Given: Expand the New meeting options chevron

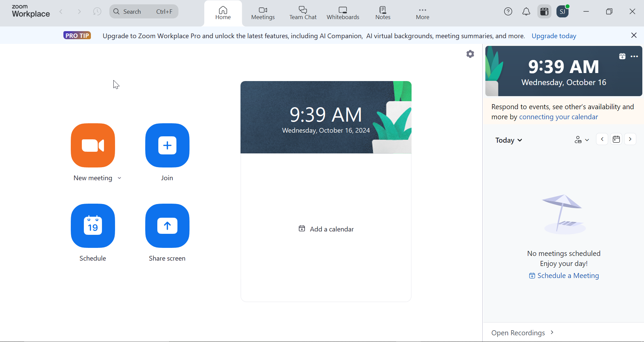Looking at the screenshot, I should pos(119,178).
